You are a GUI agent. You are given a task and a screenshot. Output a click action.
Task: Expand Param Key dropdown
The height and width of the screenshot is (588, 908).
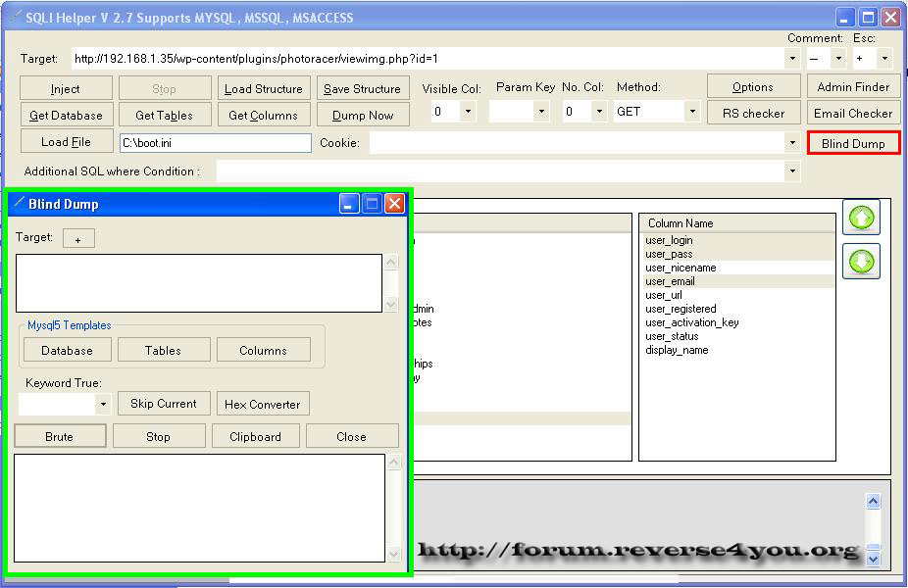tap(541, 111)
